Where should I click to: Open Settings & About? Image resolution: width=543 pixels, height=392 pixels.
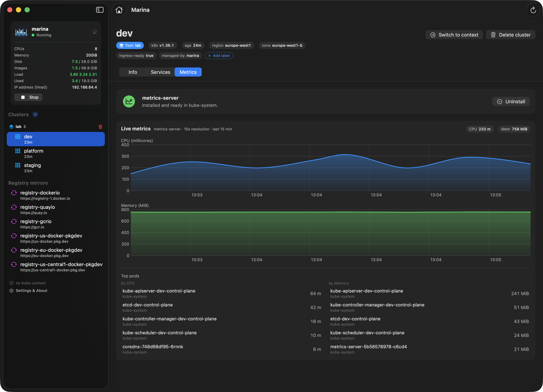pyautogui.click(x=28, y=291)
